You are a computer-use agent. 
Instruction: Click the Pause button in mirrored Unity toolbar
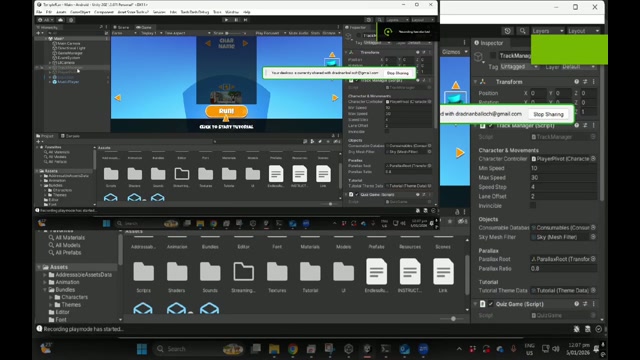pos(236,20)
